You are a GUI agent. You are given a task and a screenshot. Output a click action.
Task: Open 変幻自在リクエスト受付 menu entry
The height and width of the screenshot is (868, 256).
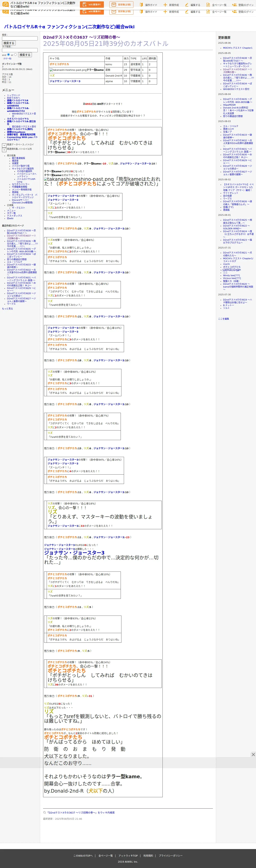click(x=24, y=126)
